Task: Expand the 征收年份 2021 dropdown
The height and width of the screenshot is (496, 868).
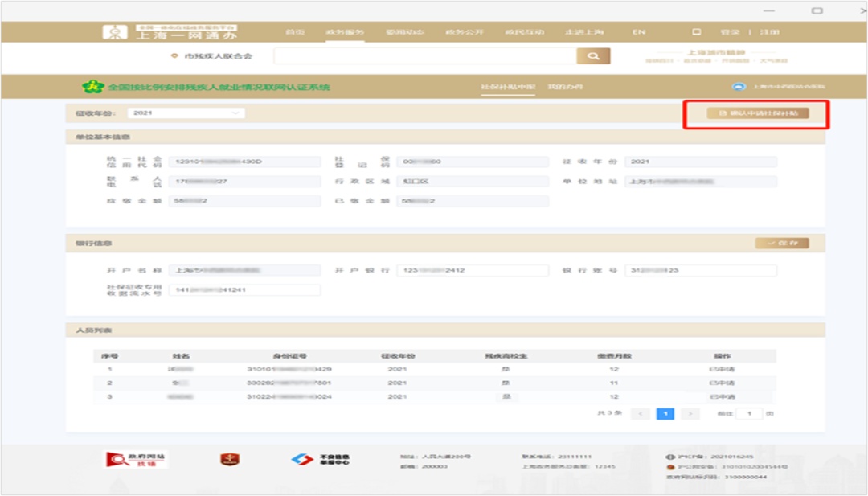Action: [x=186, y=113]
